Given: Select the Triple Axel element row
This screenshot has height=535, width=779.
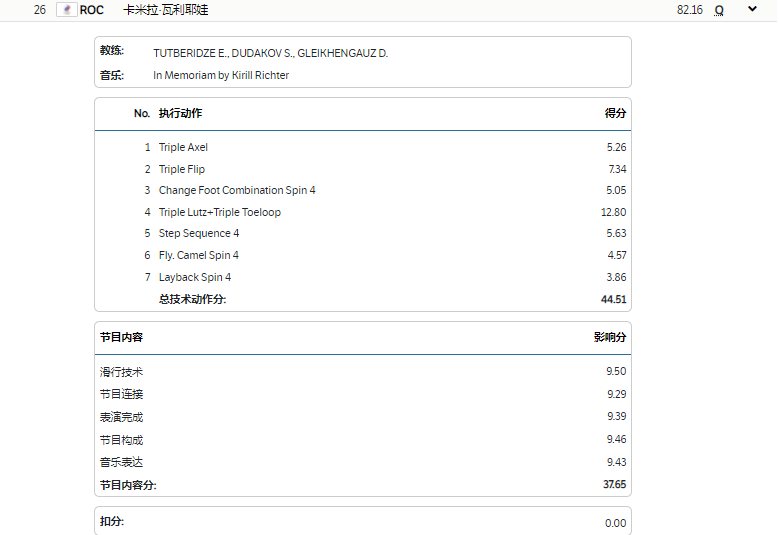Looking at the screenshot, I should point(363,147).
